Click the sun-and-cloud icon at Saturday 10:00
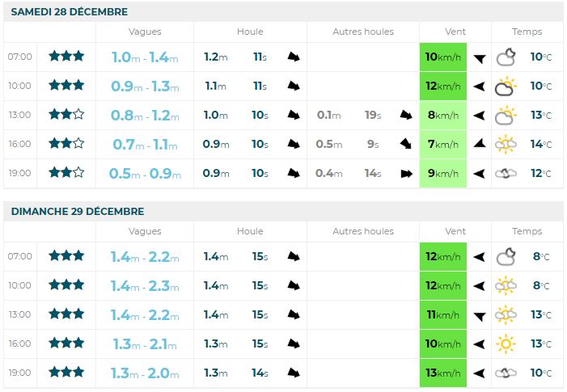567x392 pixels. tap(506, 86)
